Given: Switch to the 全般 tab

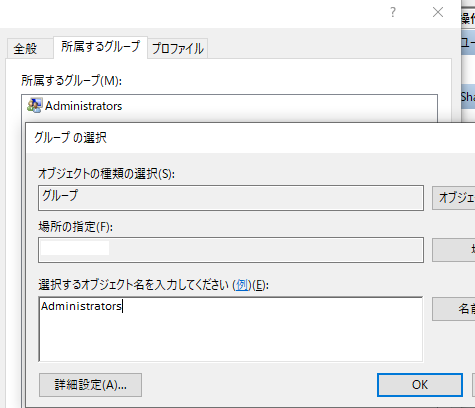Looking at the screenshot, I should [25, 49].
